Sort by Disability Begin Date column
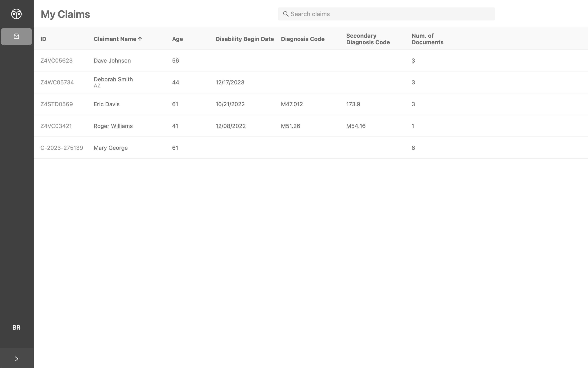588x368 pixels. tap(245, 39)
